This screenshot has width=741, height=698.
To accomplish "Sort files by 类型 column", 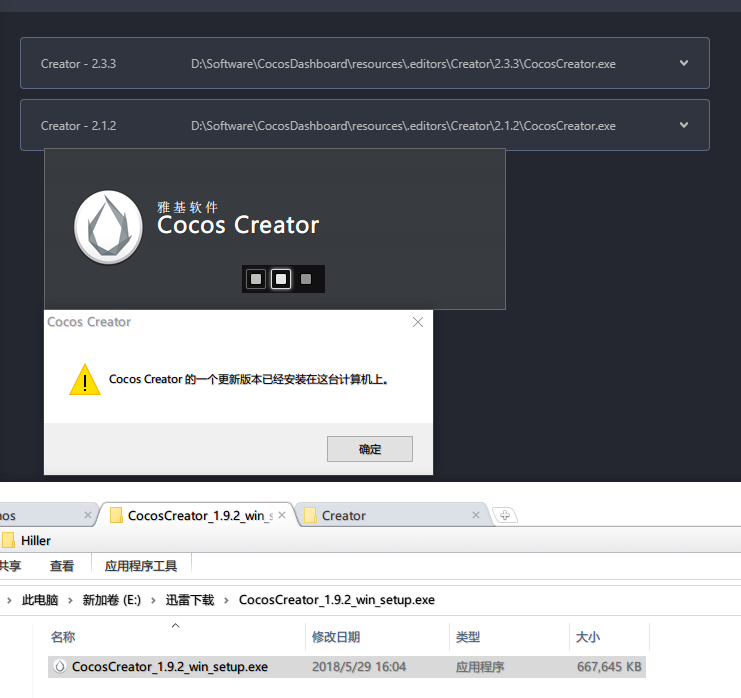I will pyautogui.click(x=468, y=637).
